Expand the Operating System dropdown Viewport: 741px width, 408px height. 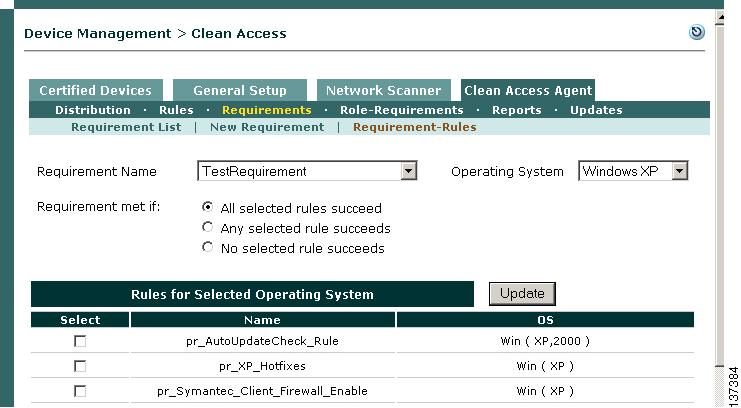click(680, 172)
